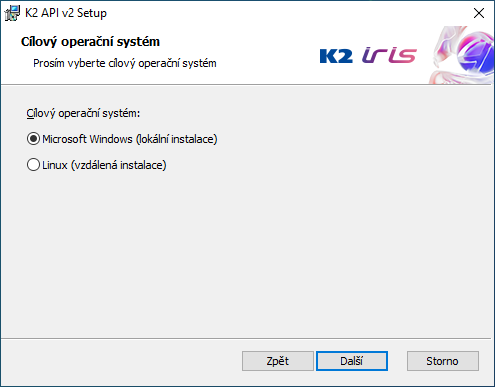Click the white header space between subtitle and K2 logo

pyautogui.click(x=267, y=60)
